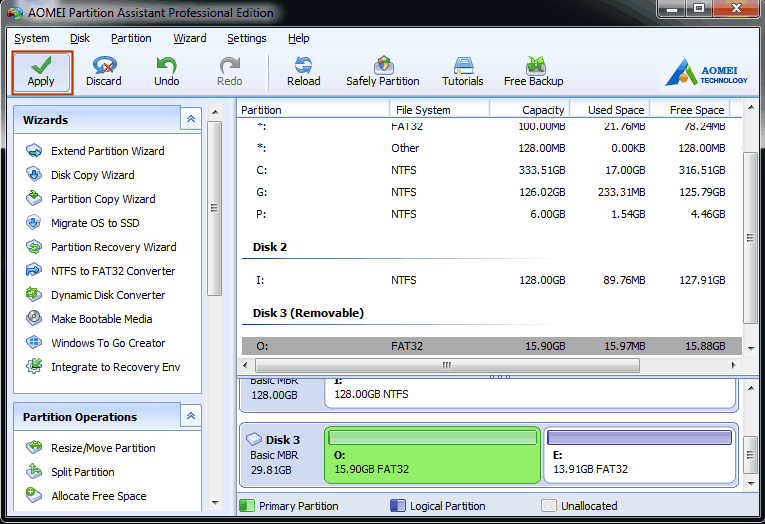Open Safely Partition tool
Screen dimensions: 765x524
[x=382, y=72]
